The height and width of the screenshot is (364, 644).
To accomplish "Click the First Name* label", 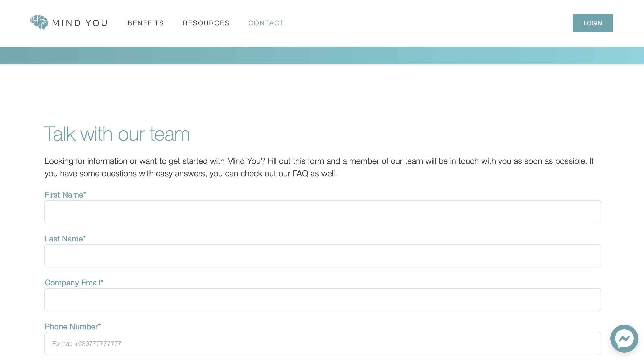I will click(x=65, y=195).
